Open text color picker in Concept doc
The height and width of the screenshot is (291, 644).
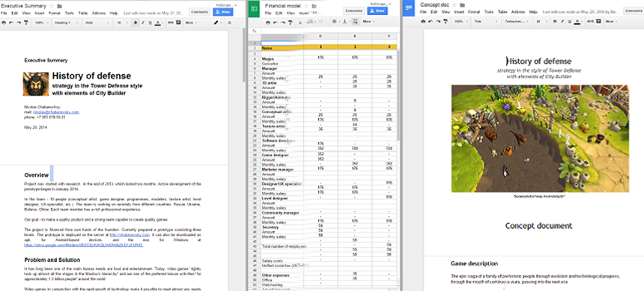578,22
